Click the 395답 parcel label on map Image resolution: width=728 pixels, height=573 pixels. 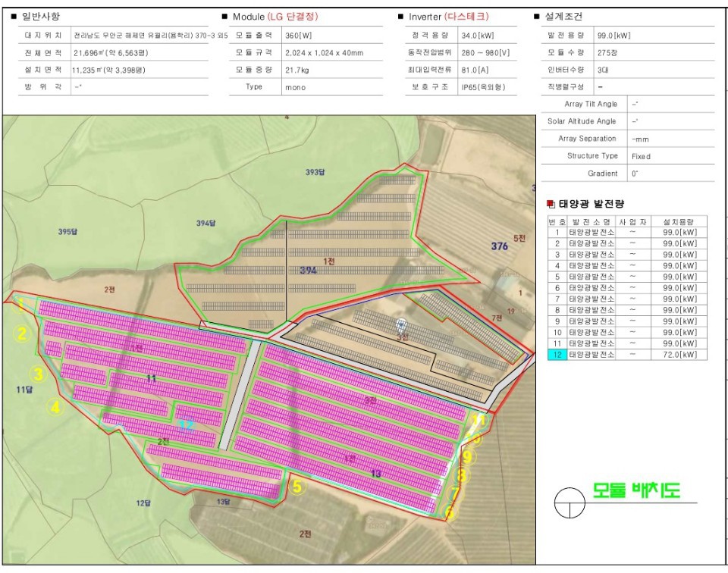pyautogui.click(x=67, y=231)
